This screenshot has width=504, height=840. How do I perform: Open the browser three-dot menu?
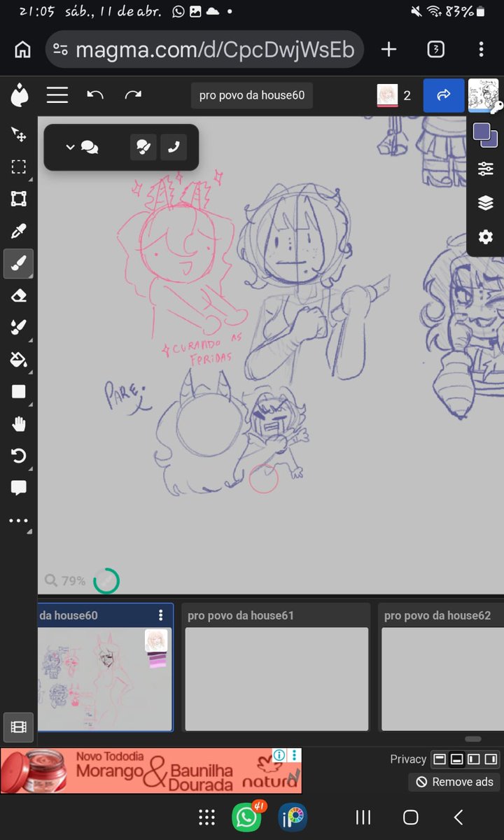point(482,50)
